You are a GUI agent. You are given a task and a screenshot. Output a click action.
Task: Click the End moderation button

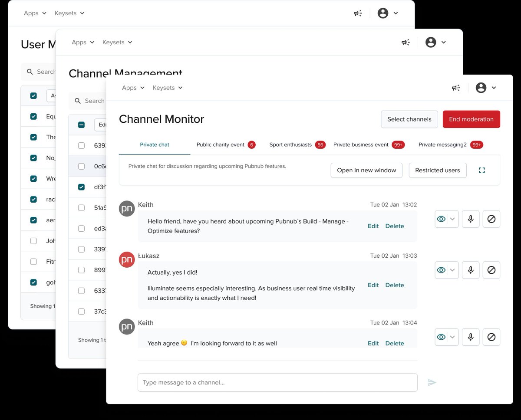(472, 119)
